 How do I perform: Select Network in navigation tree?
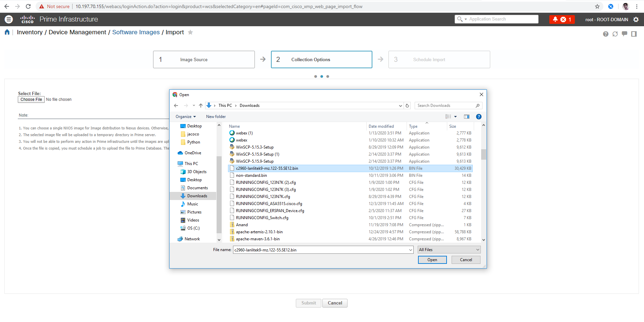(x=192, y=239)
